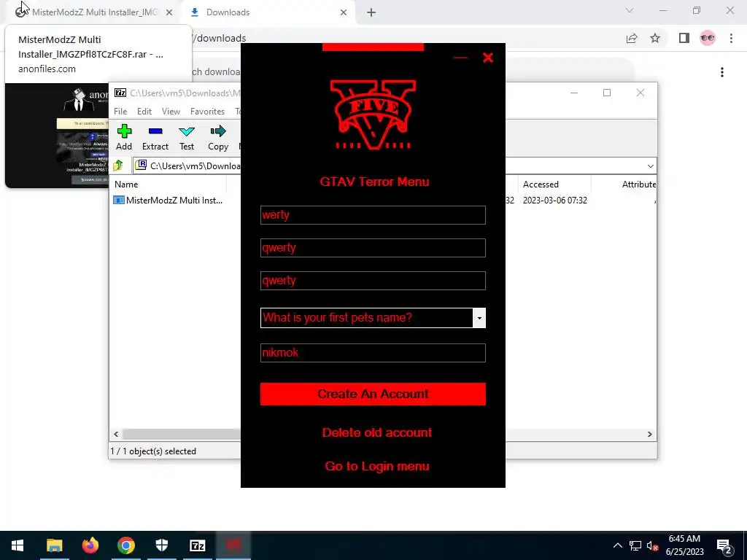Open File Explorer from taskbar

(x=54, y=545)
